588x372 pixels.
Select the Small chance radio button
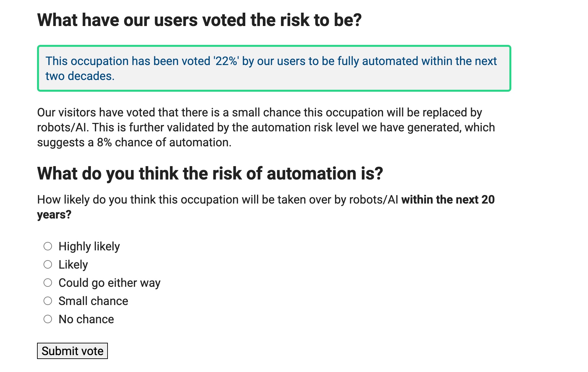pos(48,301)
